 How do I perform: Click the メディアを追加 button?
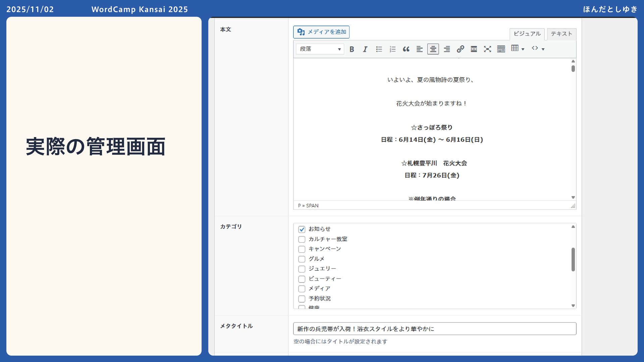(x=321, y=32)
